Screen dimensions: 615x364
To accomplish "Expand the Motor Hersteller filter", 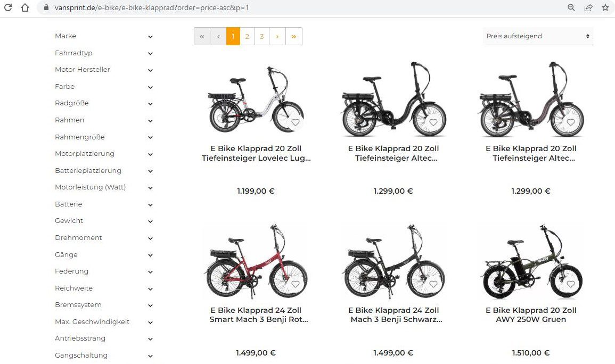I will coord(103,70).
